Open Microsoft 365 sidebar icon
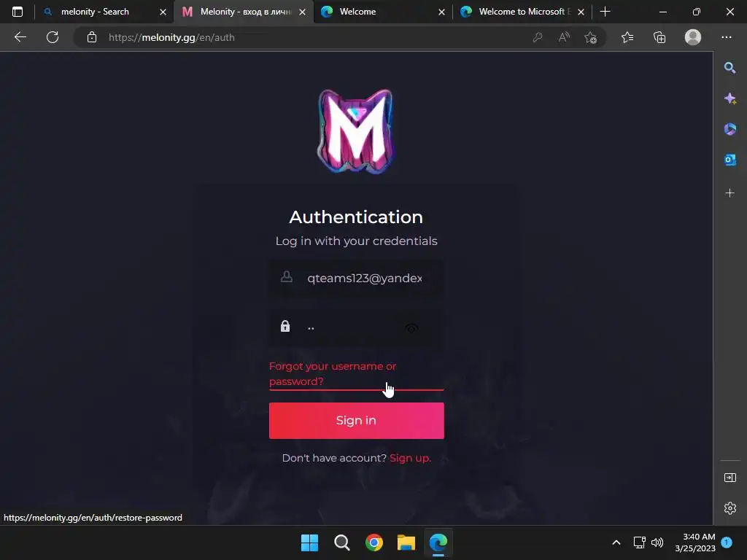This screenshot has height=560, width=747. [729, 129]
